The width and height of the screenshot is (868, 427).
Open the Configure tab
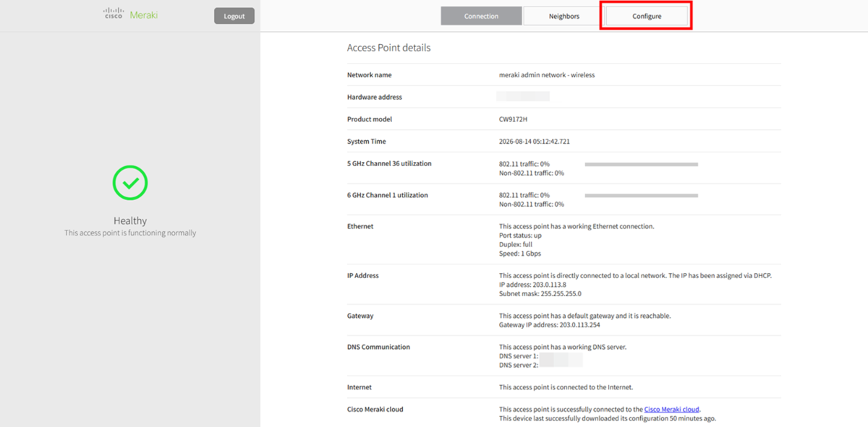(647, 16)
